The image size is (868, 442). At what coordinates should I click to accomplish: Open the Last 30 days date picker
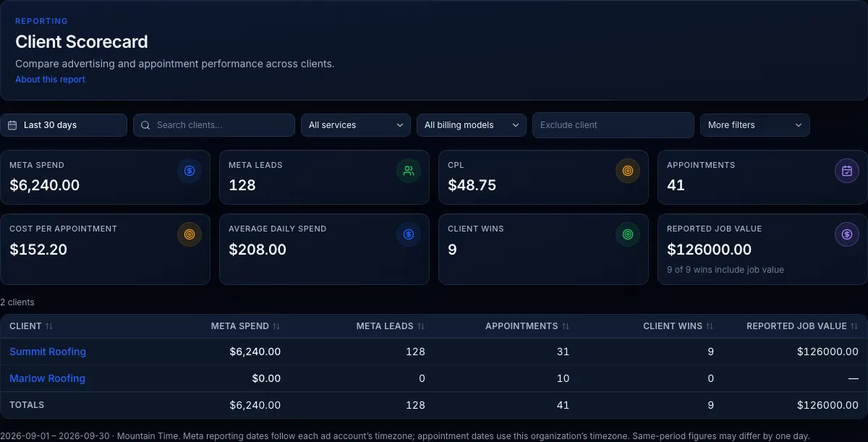tap(64, 125)
